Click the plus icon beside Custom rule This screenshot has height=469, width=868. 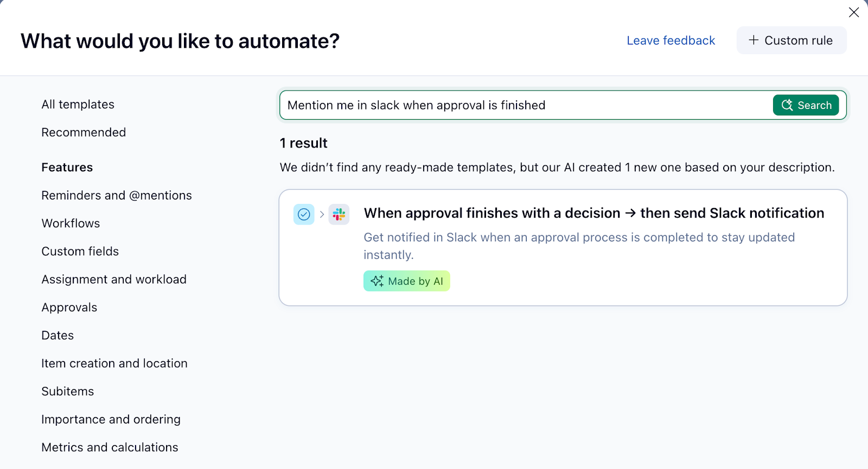coord(754,40)
